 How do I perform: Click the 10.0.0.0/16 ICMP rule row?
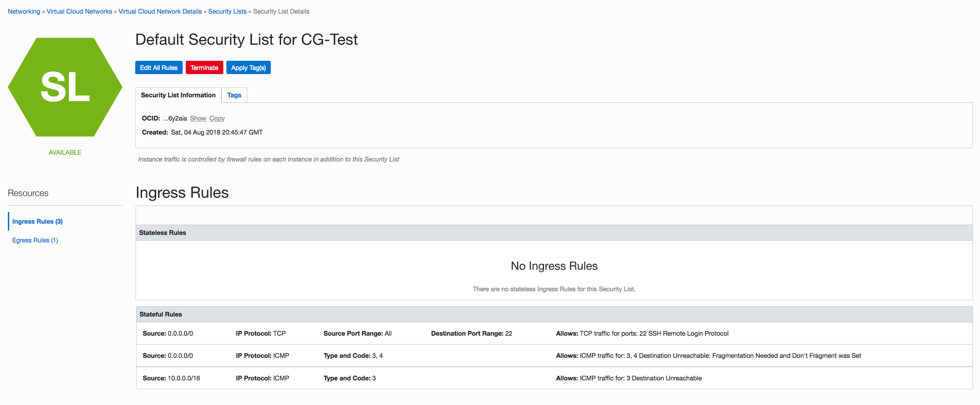click(x=554, y=378)
